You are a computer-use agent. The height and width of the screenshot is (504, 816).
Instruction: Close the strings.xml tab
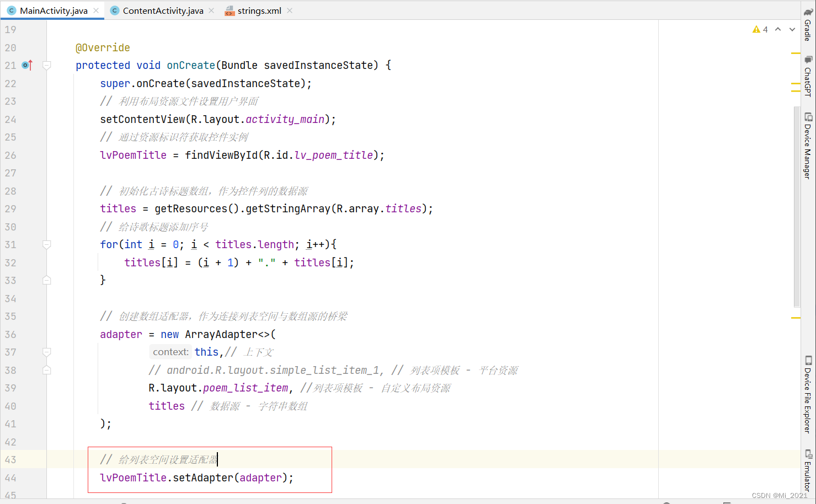click(290, 10)
